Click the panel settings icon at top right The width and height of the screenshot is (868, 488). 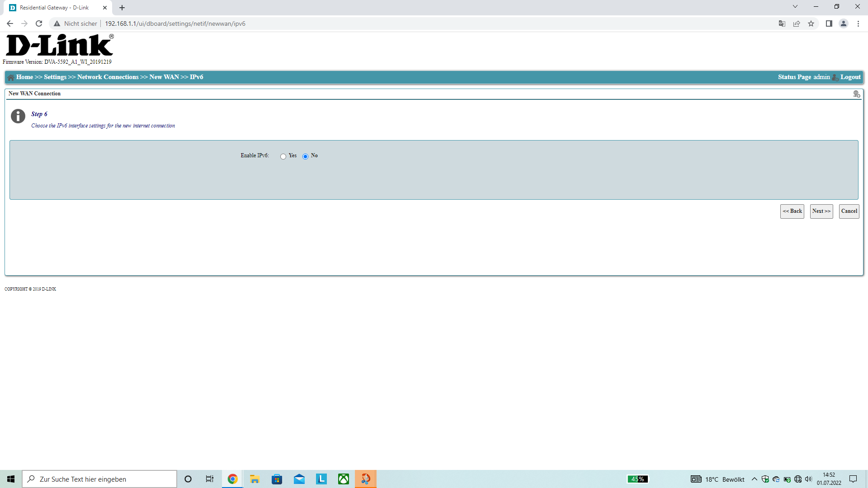coord(856,94)
